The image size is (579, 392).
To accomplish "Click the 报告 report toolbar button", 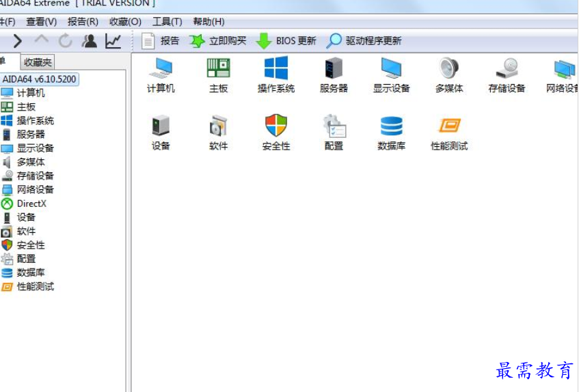I will tap(160, 41).
